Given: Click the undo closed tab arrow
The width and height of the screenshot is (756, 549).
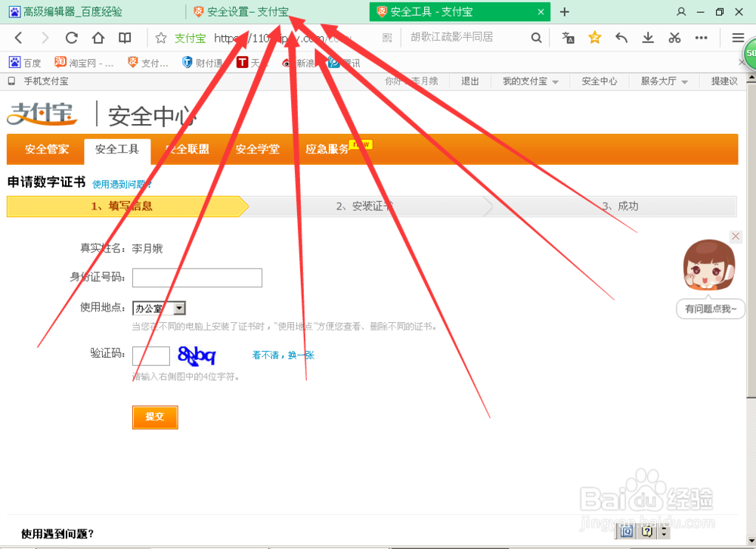Looking at the screenshot, I should (x=621, y=38).
